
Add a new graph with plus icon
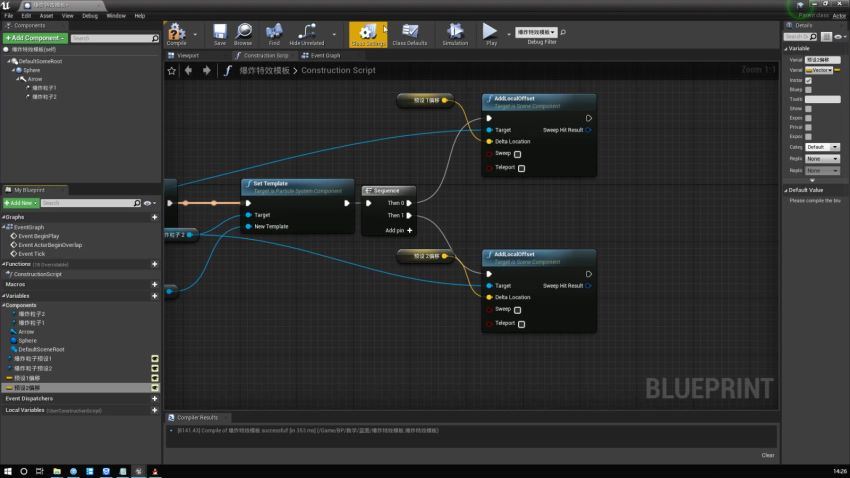point(154,217)
